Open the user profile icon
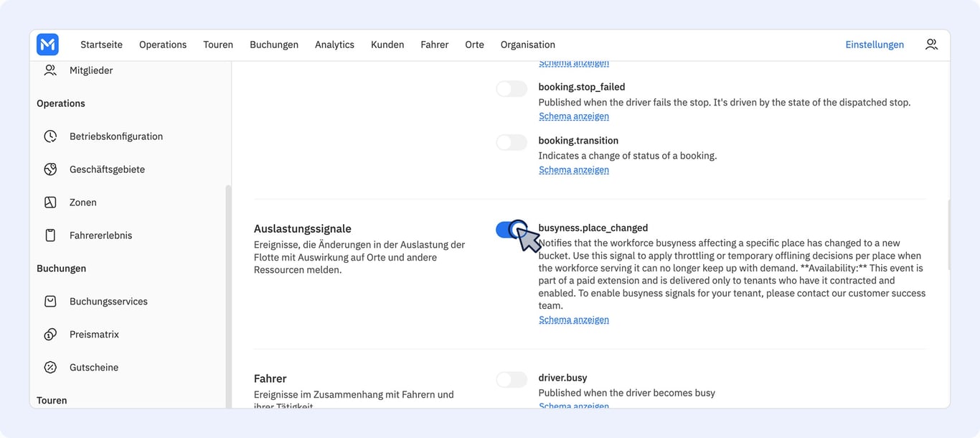Screen dimensions: 980x438 pyautogui.click(x=931, y=45)
